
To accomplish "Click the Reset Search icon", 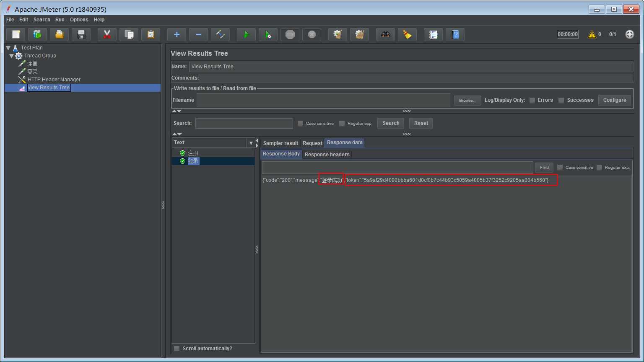I will [408, 34].
